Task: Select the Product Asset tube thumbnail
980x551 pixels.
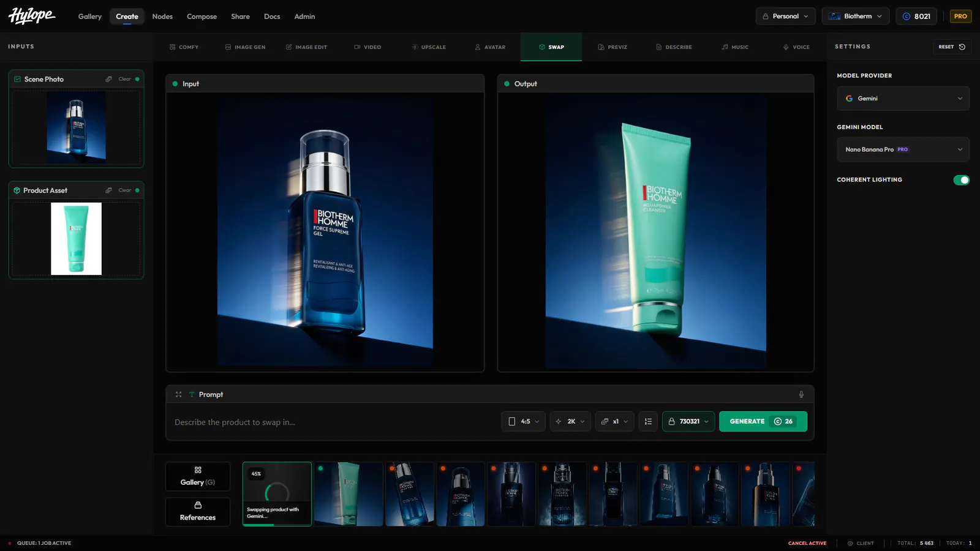Action: coord(76,239)
